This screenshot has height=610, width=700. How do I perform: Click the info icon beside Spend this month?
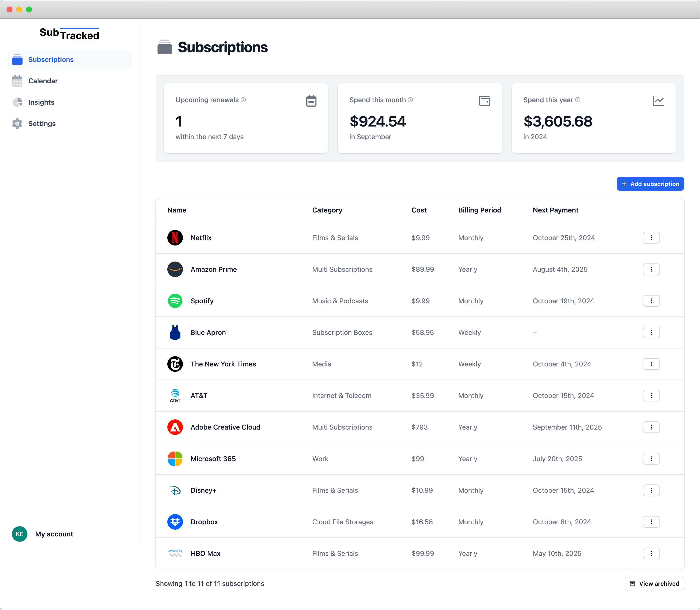pos(411,100)
